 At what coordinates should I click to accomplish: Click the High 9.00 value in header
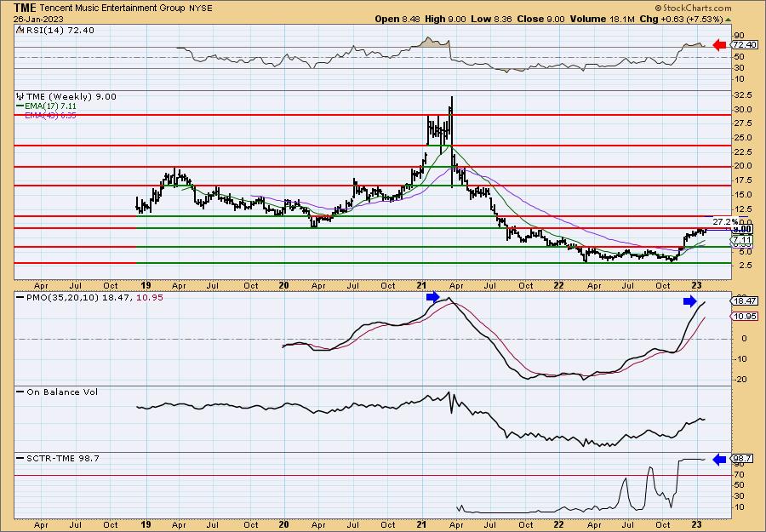pyautogui.click(x=444, y=19)
